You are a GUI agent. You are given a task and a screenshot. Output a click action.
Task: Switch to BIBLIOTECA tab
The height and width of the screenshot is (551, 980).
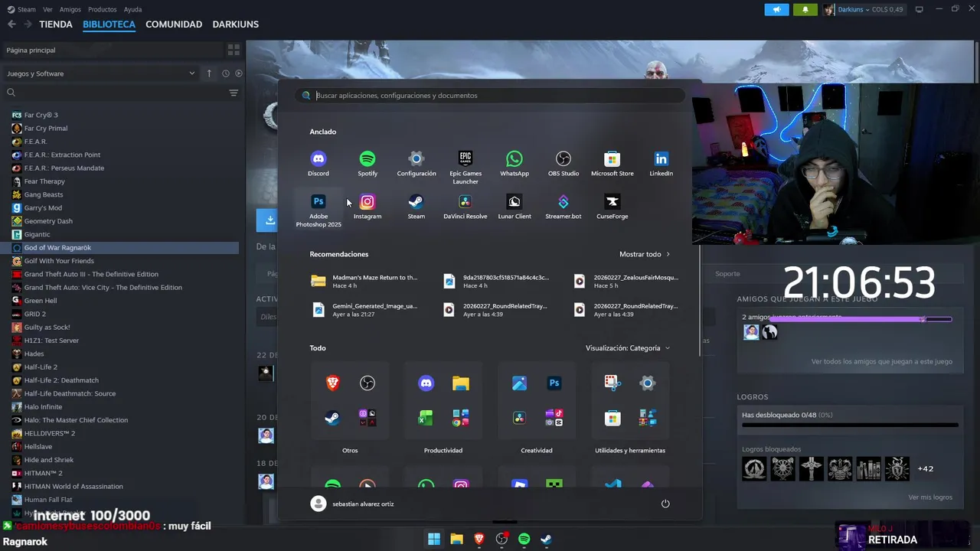tap(109, 24)
